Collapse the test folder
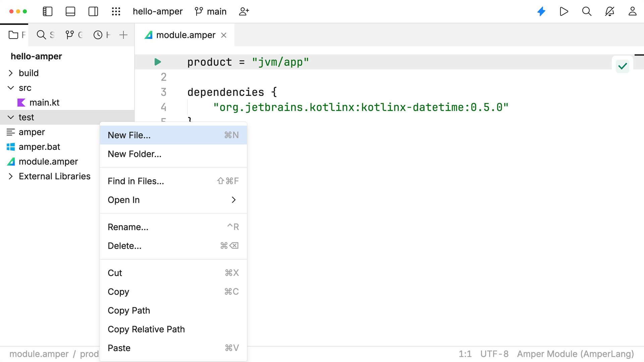The width and height of the screenshot is (644, 362). (11, 117)
